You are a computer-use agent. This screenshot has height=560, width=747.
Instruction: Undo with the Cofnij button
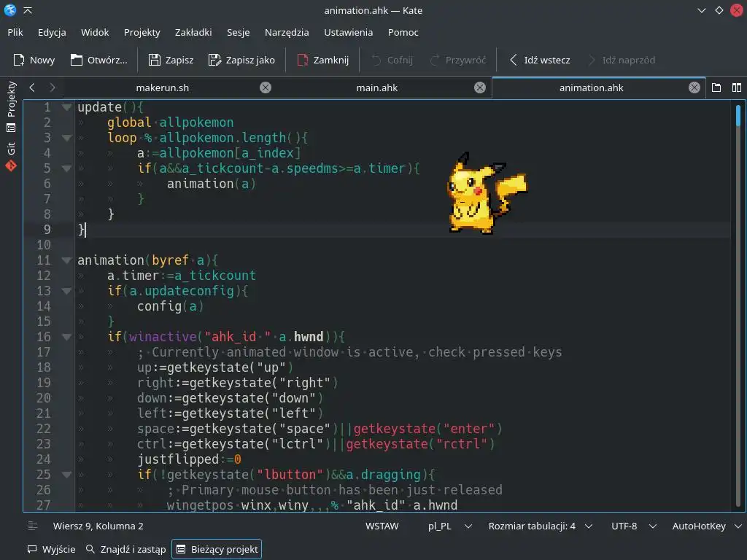(x=392, y=60)
